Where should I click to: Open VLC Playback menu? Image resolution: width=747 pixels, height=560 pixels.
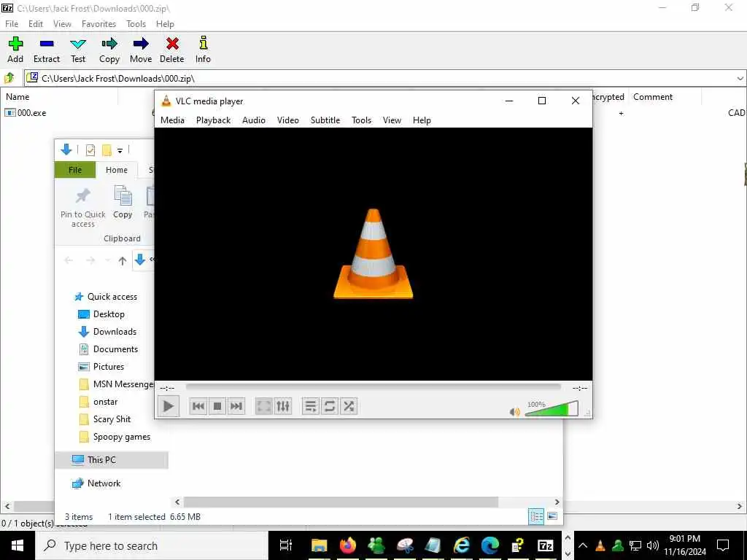(x=214, y=120)
